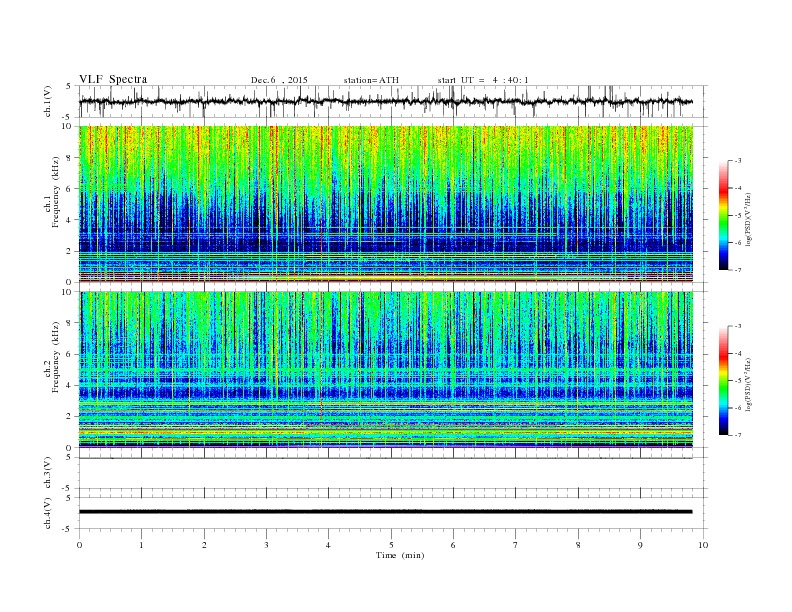Click time axis tick label "10"
The image size is (792, 612).
click(703, 545)
